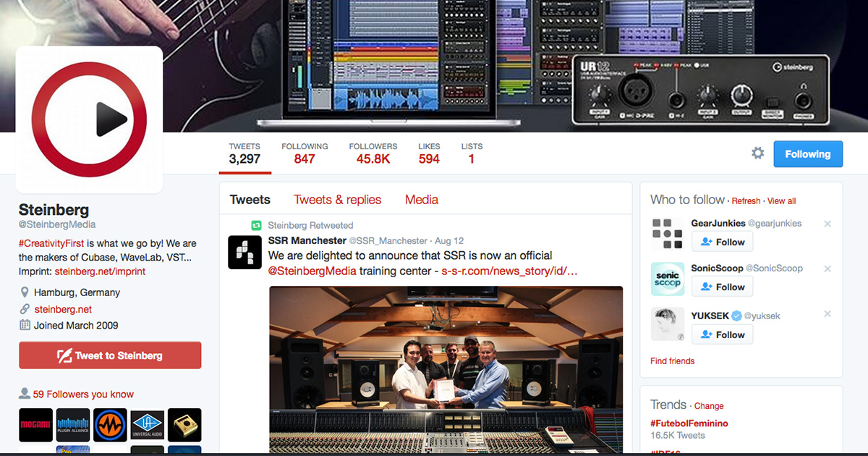This screenshot has width=868, height=456.
Task: Click the 16.5K Tweets trend count
Action: click(678, 436)
